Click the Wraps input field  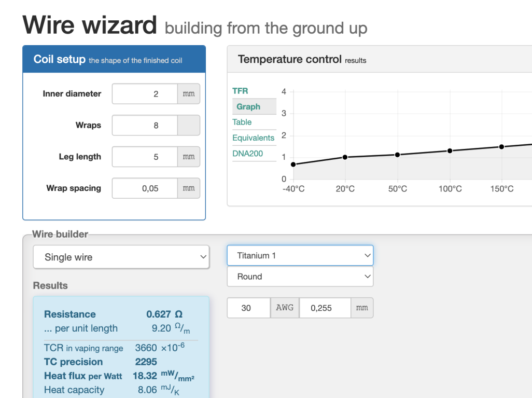pos(145,125)
